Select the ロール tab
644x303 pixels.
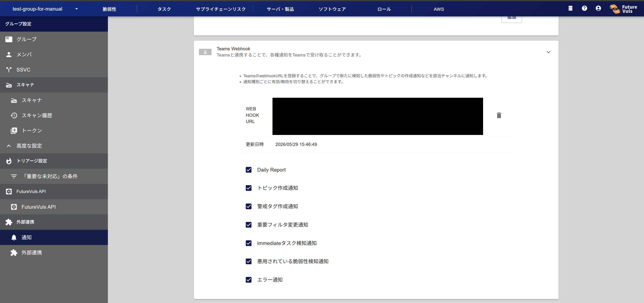(x=384, y=9)
